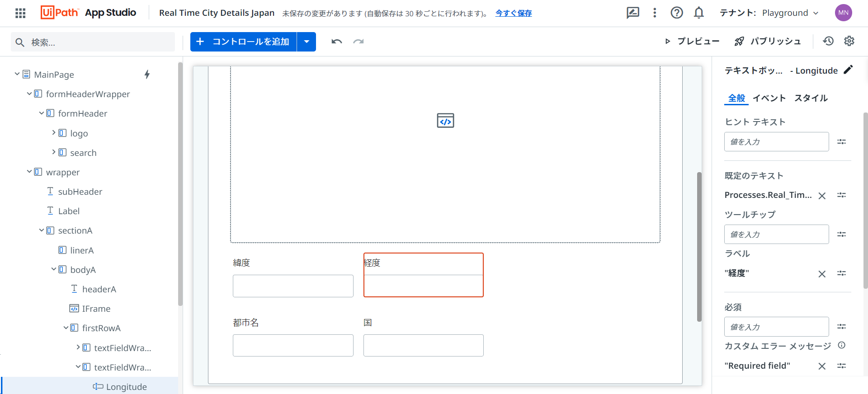The width and height of the screenshot is (868, 394).
Task: Switch to the イベント tab
Action: [769, 98]
